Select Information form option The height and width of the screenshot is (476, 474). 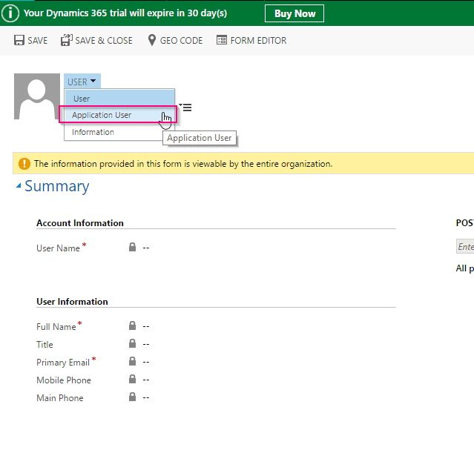(x=114, y=132)
